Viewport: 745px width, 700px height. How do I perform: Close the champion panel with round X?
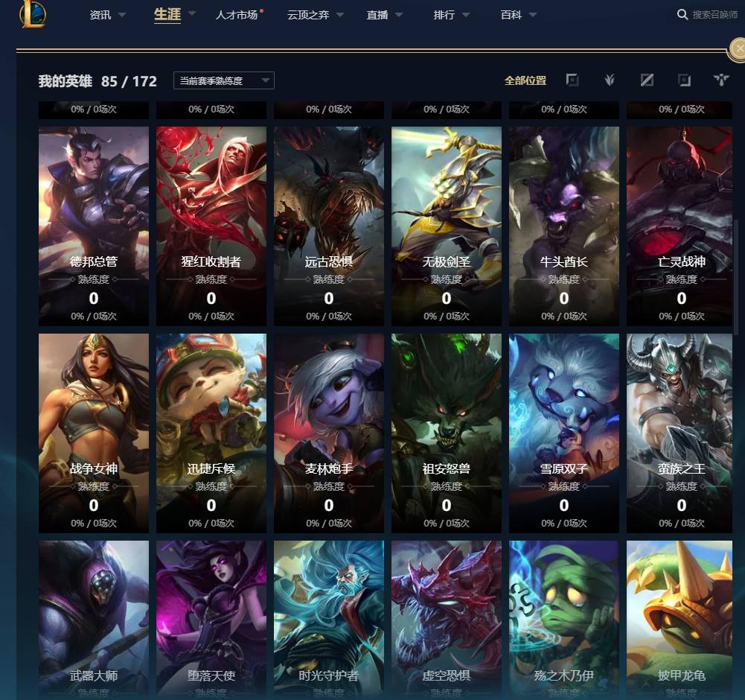[738, 49]
